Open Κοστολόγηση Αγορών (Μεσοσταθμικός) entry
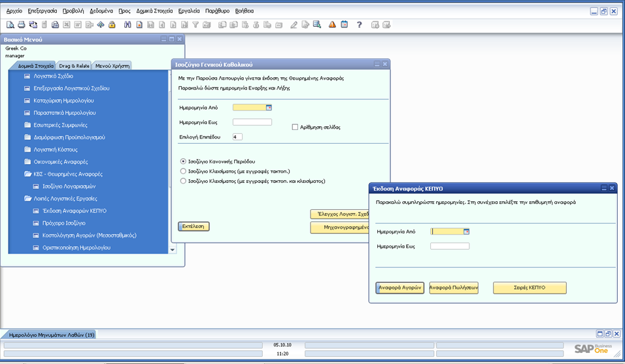The width and height of the screenshot is (625, 364). [90, 235]
